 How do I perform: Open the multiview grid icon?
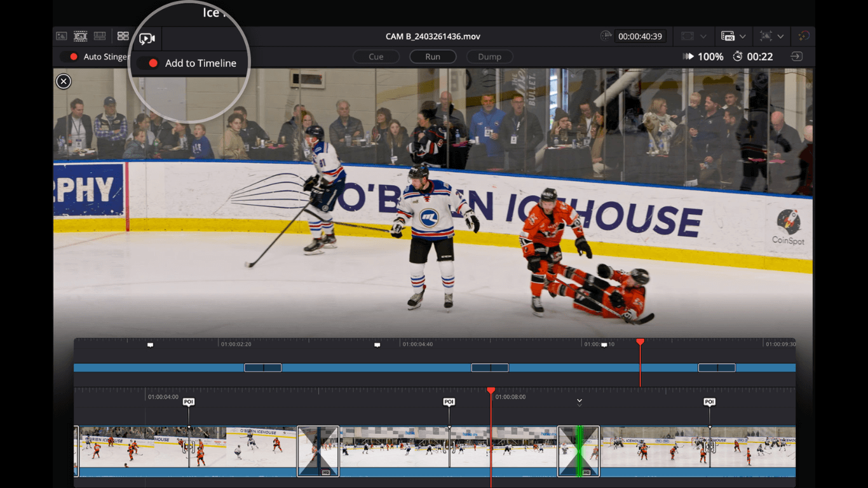(x=123, y=36)
